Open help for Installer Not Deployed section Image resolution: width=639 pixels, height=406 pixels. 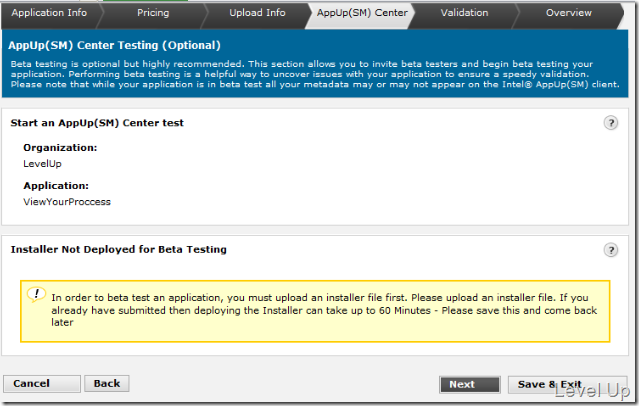pos(610,250)
